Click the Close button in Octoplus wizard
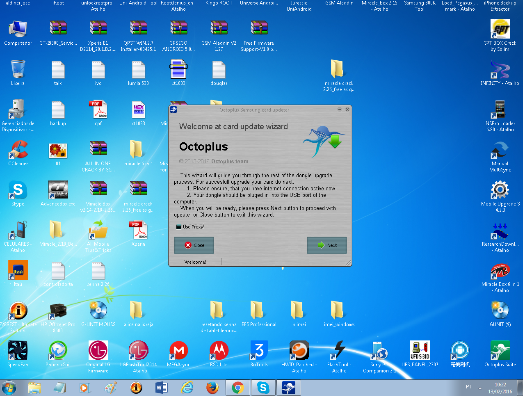525x420 pixels. coord(194,245)
